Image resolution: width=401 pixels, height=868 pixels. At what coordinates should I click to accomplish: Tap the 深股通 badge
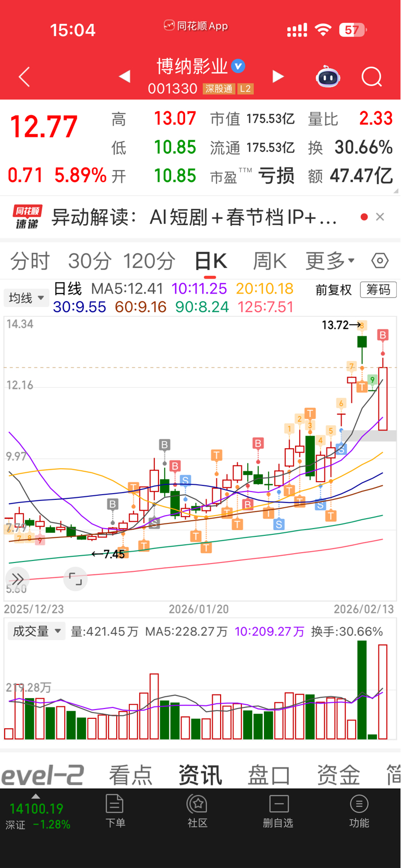218,89
